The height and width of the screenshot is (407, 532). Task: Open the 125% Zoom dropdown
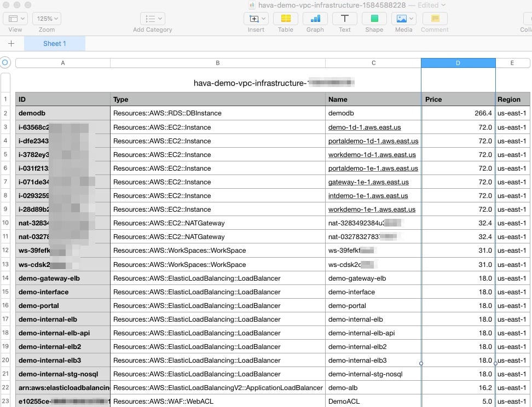click(47, 19)
